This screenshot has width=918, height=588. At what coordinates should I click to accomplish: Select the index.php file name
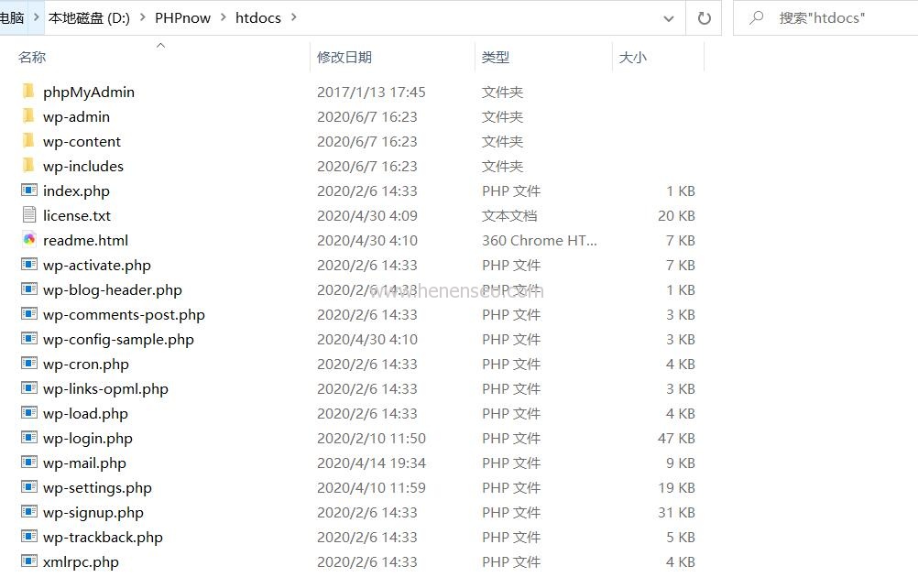pyautogui.click(x=76, y=191)
